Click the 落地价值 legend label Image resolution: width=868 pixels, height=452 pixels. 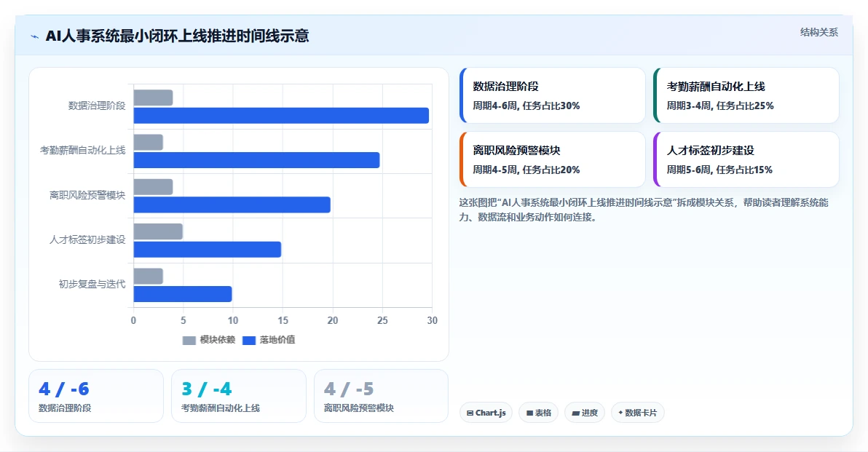tap(277, 340)
